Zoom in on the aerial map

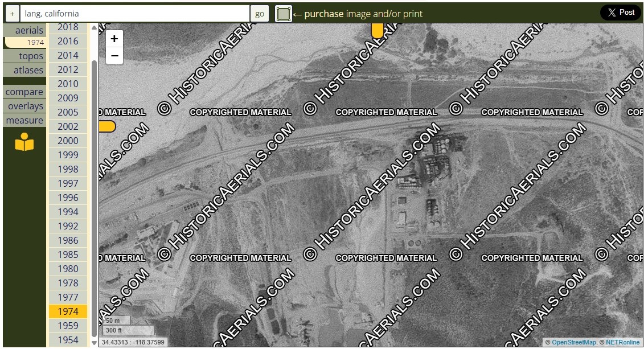click(x=114, y=39)
